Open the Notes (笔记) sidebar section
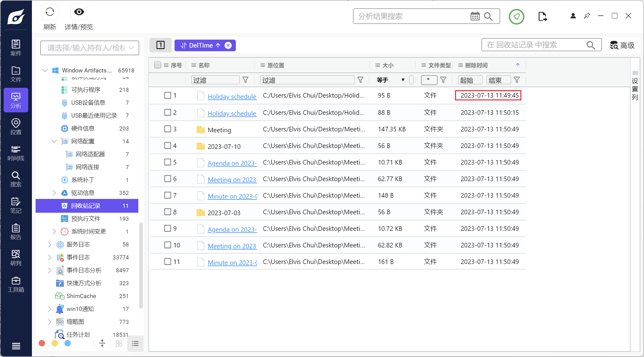Screen dimensions: 644x357 click(x=16, y=205)
